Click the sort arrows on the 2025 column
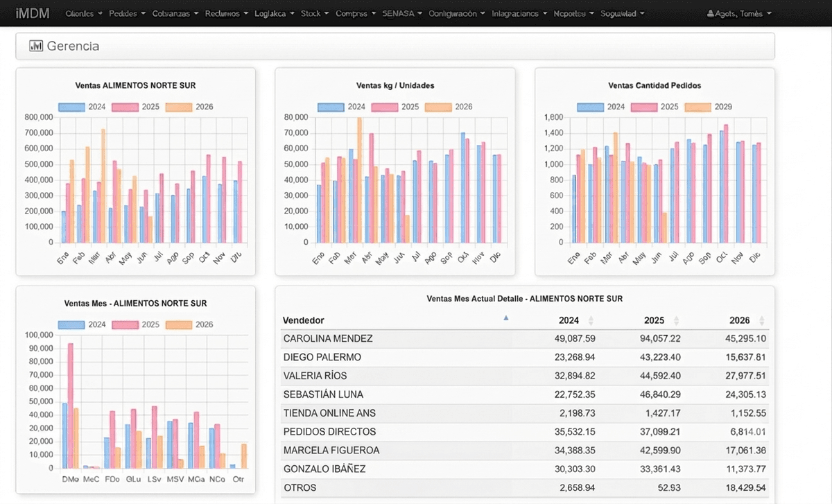The width and height of the screenshot is (832, 504). pos(676,320)
